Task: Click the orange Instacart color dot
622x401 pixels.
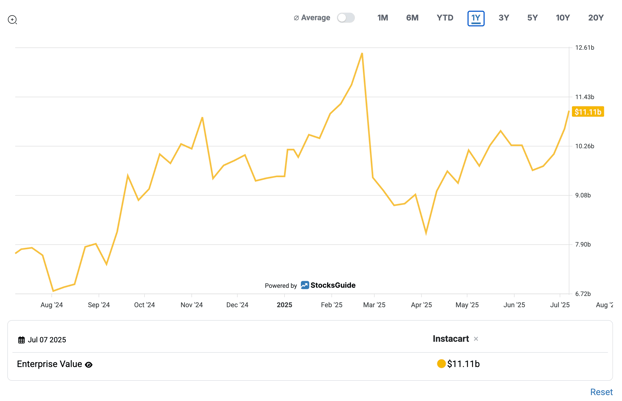Action: pos(441,364)
